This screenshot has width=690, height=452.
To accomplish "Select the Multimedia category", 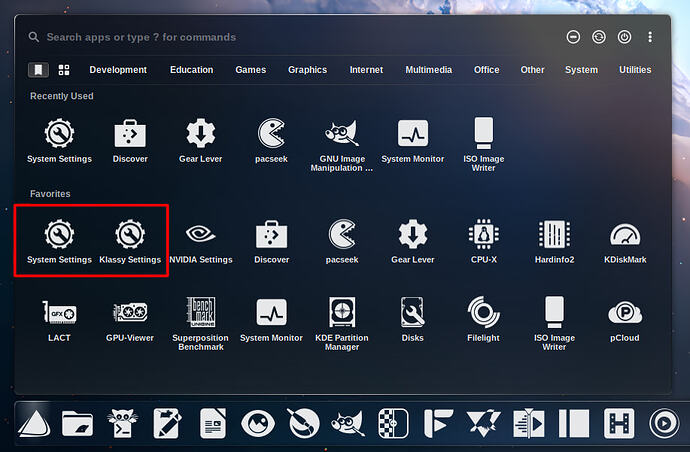I will click(x=429, y=70).
